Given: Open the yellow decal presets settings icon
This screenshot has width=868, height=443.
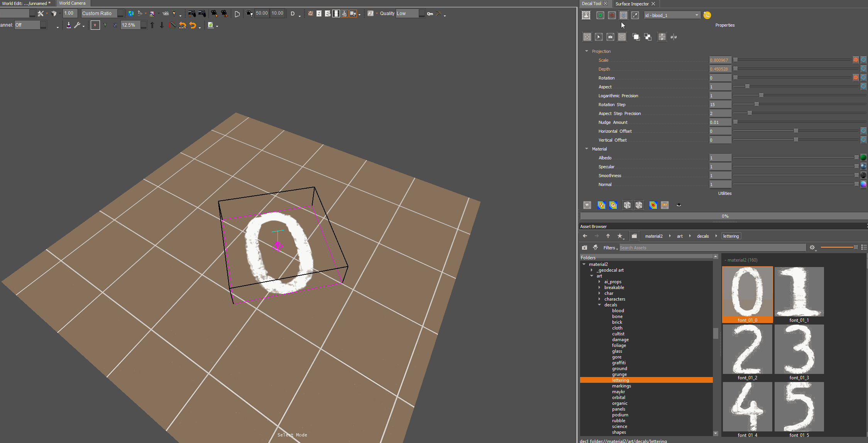Looking at the screenshot, I should [x=707, y=15].
